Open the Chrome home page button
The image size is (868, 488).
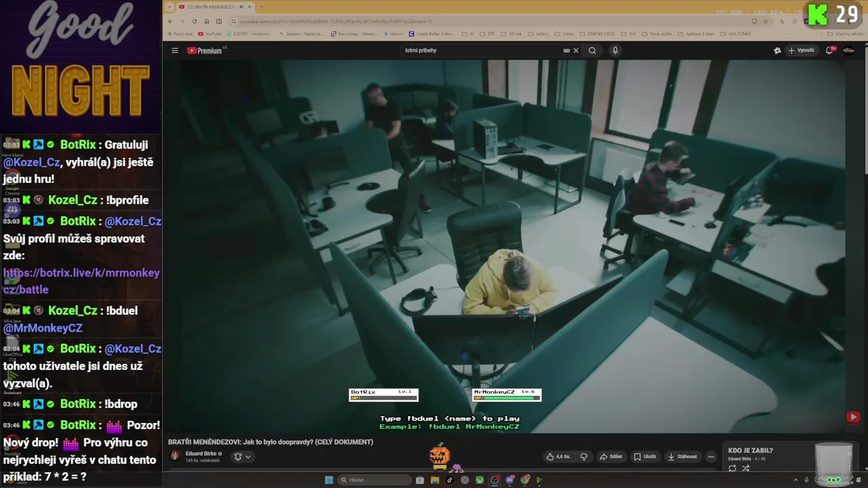click(207, 21)
